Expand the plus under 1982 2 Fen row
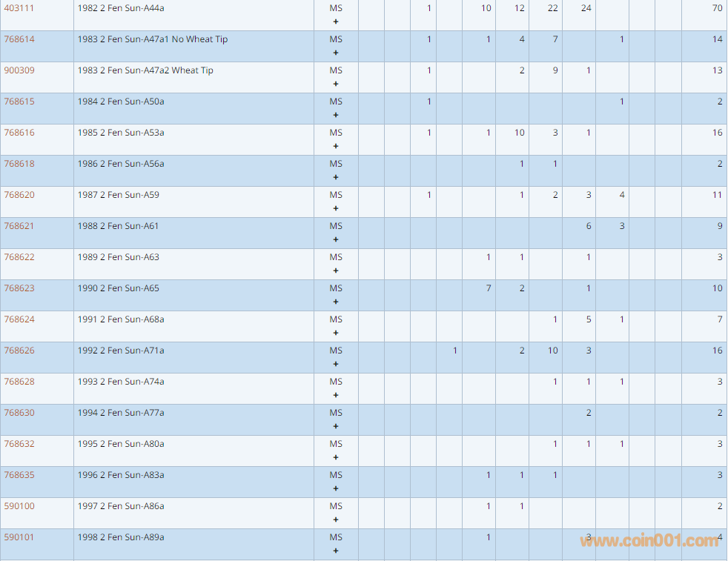Image resolution: width=728 pixels, height=561 pixels. (336, 21)
